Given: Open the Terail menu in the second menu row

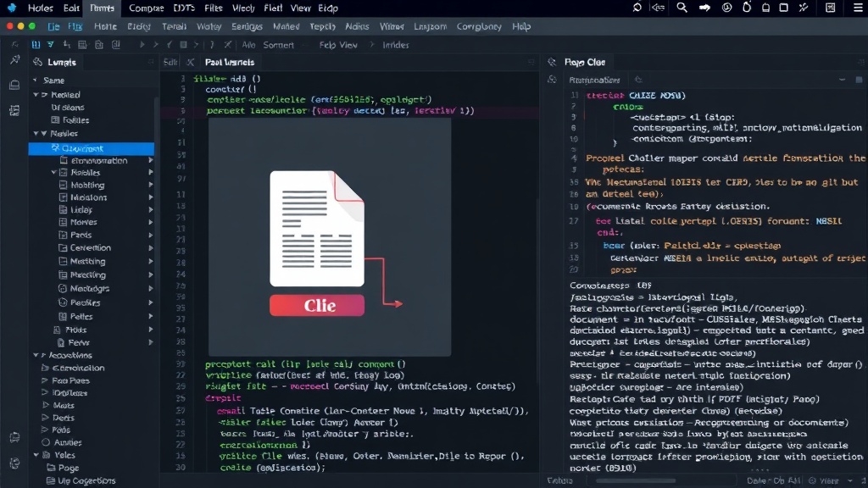Looking at the screenshot, I should coord(174,26).
